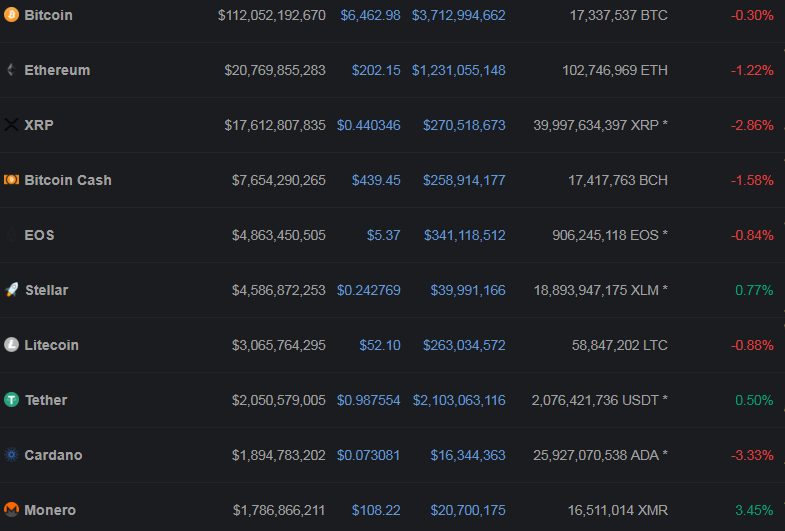Click EOS volume $341,118,512

465,236
